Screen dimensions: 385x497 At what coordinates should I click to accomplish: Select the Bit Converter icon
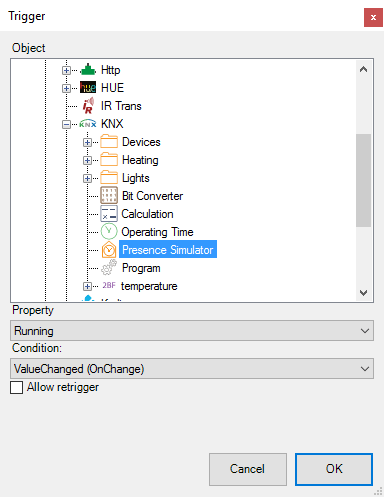109,196
